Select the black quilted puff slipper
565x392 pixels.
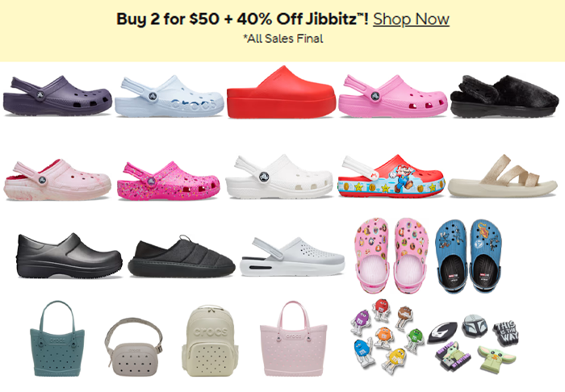point(182,256)
